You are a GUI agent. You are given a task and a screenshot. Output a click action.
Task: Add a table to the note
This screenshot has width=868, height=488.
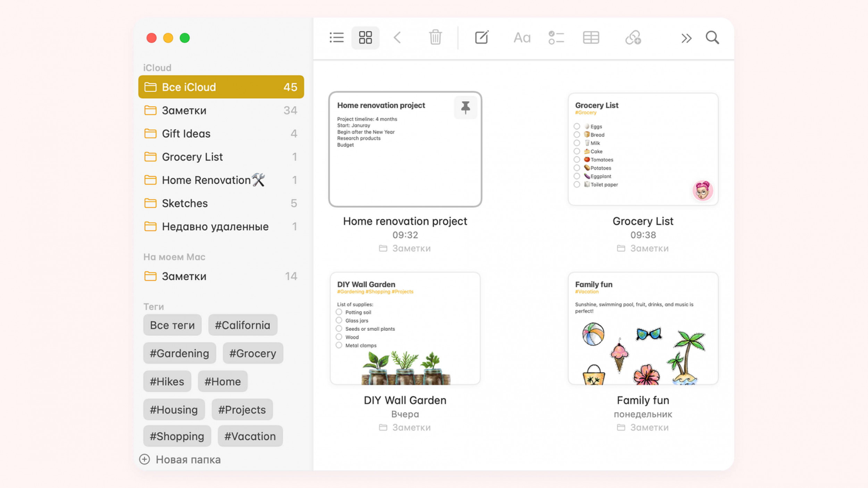pos(591,37)
